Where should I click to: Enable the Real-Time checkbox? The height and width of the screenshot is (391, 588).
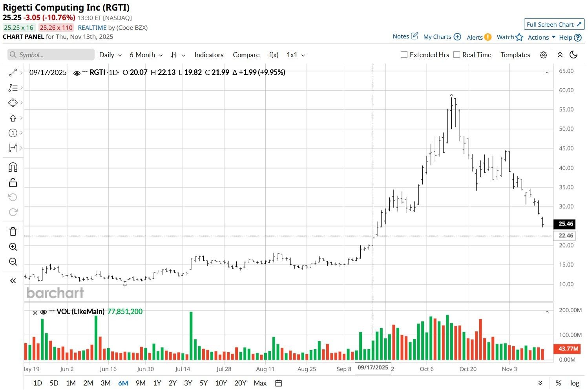457,55
